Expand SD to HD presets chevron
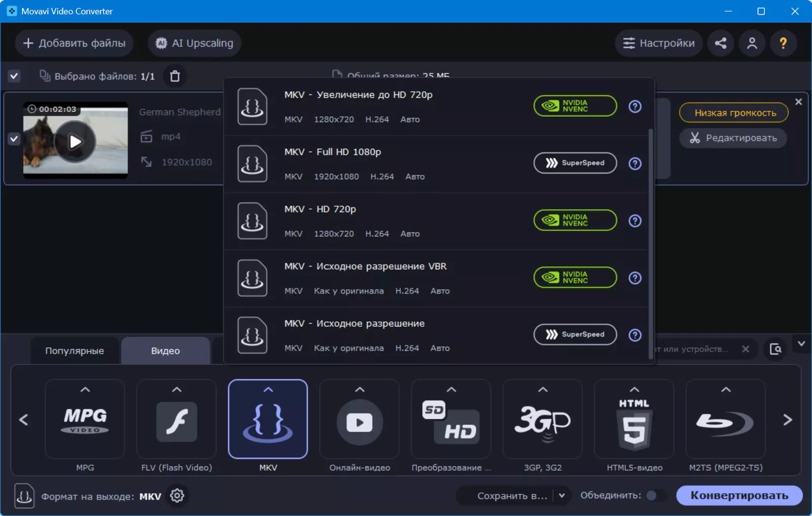812x516 pixels. 452,390
